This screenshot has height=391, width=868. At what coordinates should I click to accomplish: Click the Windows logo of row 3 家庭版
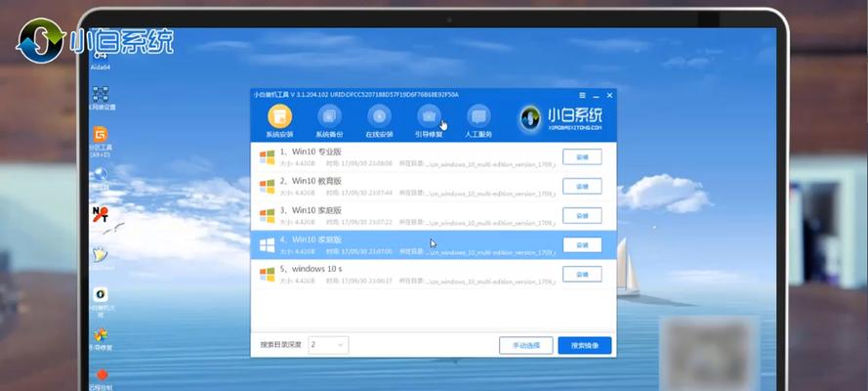pos(267,215)
